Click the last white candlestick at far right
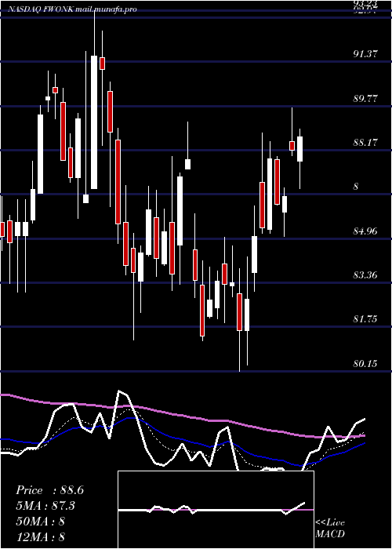 click(x=300, y=149)
